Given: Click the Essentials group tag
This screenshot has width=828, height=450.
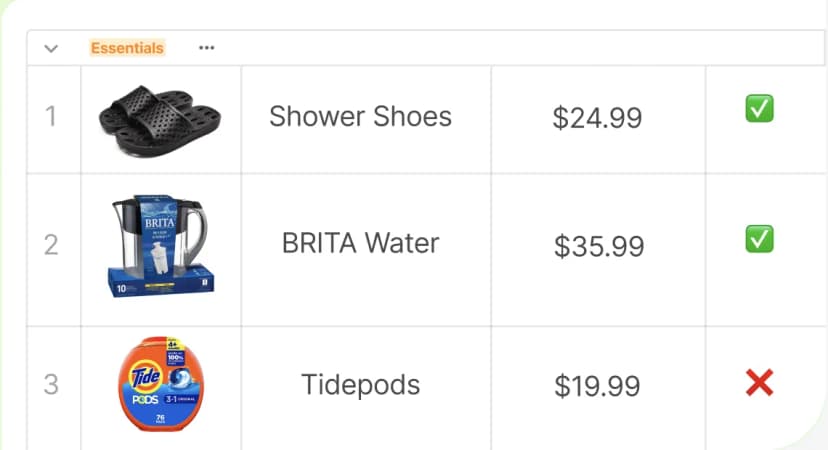Looking at the screenshot, I should coord(127,48).
